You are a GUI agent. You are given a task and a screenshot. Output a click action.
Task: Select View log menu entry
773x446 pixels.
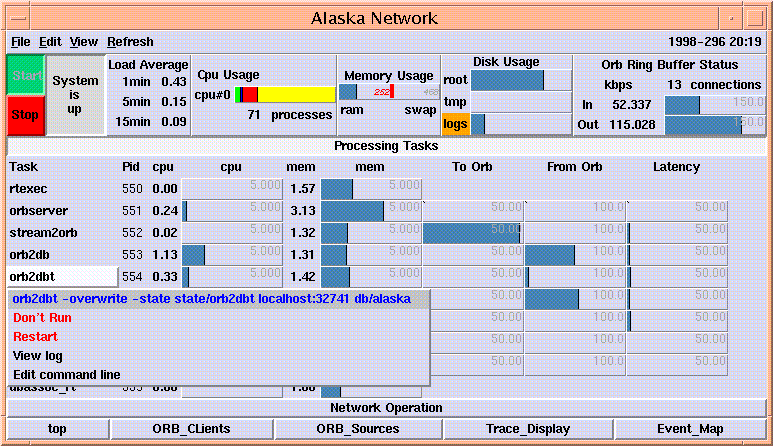click(x=38, y=356)
